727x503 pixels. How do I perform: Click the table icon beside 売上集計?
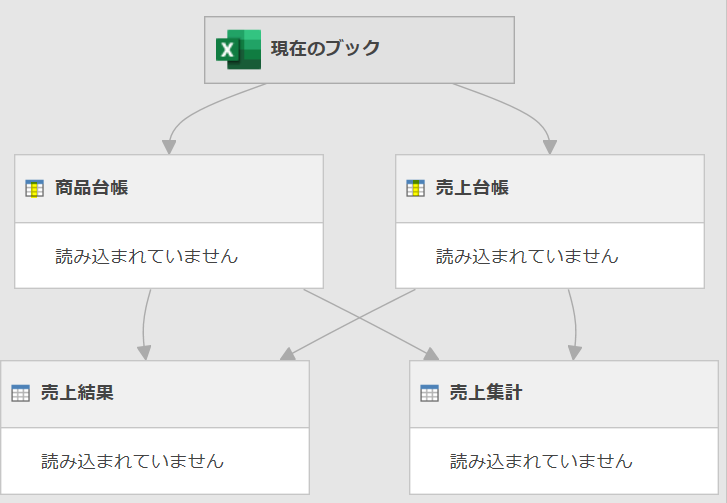430,393
